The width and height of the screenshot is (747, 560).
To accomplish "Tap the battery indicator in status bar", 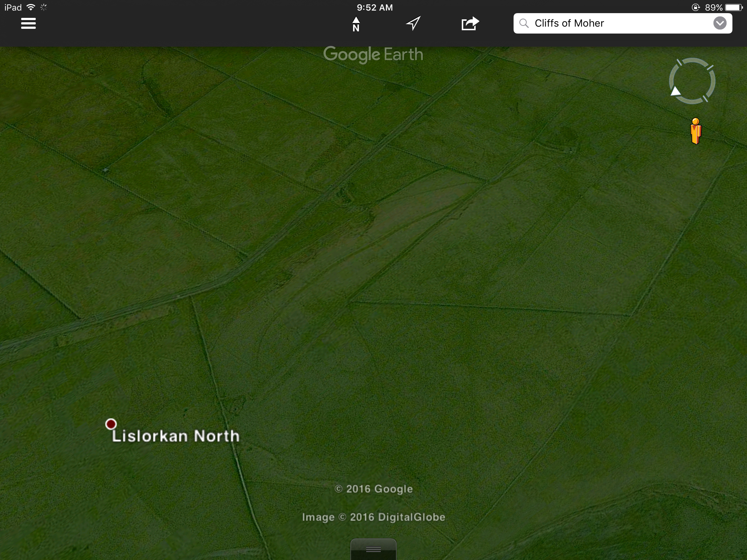I will (734, 7).
